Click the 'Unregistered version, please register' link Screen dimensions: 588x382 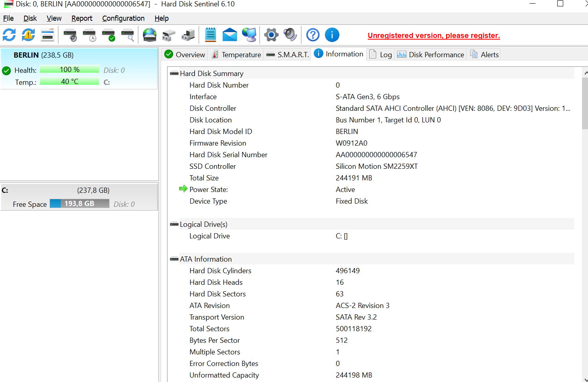(x=433, y=36)
